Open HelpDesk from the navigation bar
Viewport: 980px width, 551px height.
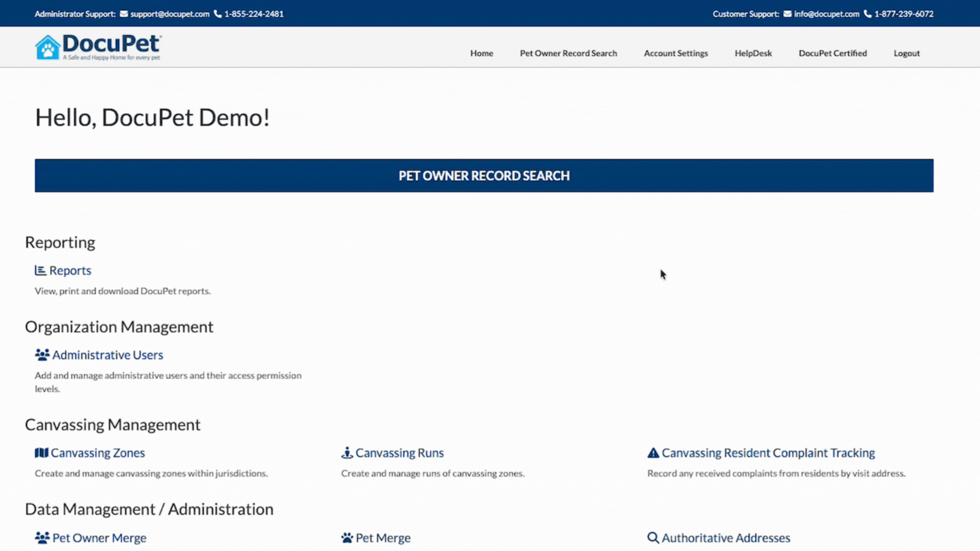753,53
